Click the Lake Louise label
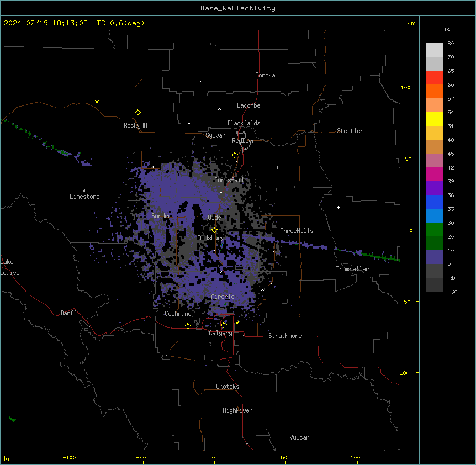 point(10,267)
